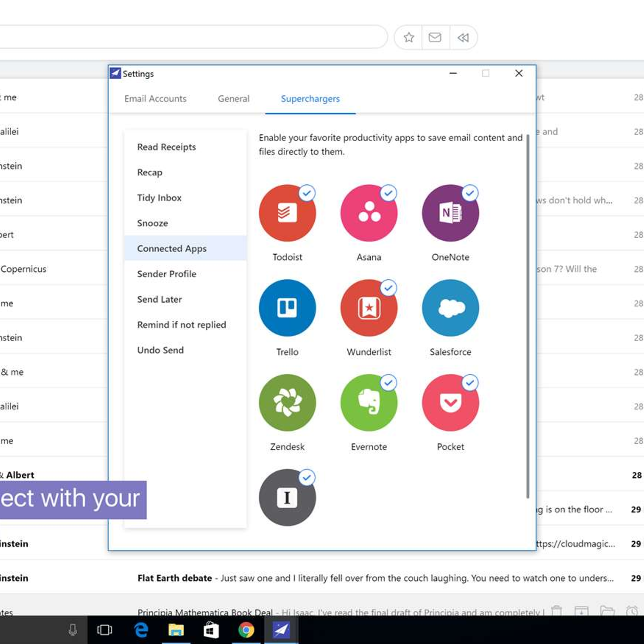Click the Evernote label text
The image size is (644, 644).
click(369, 446)
